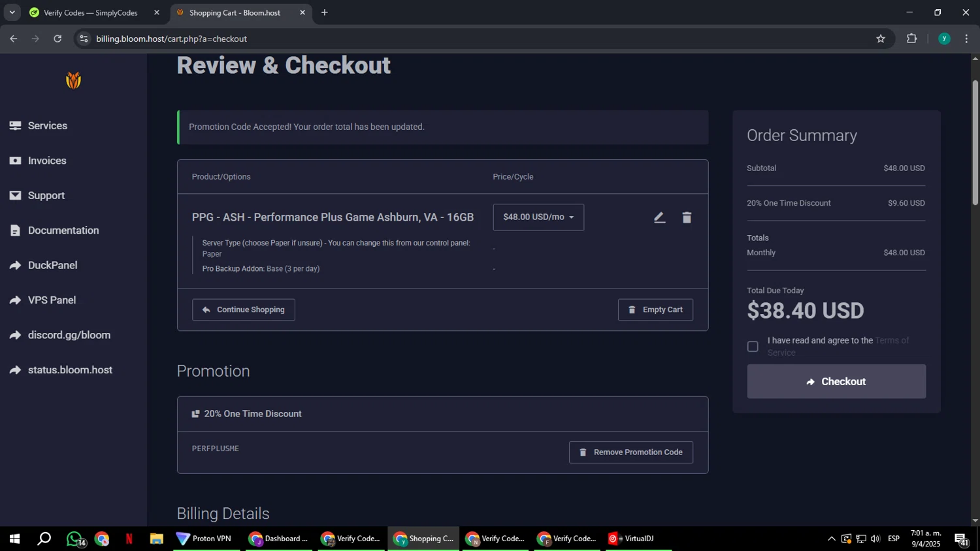Screen dimensions: 980x551
Task: Click the page vertical scrollbar
Action: click(x=975, y=142)
